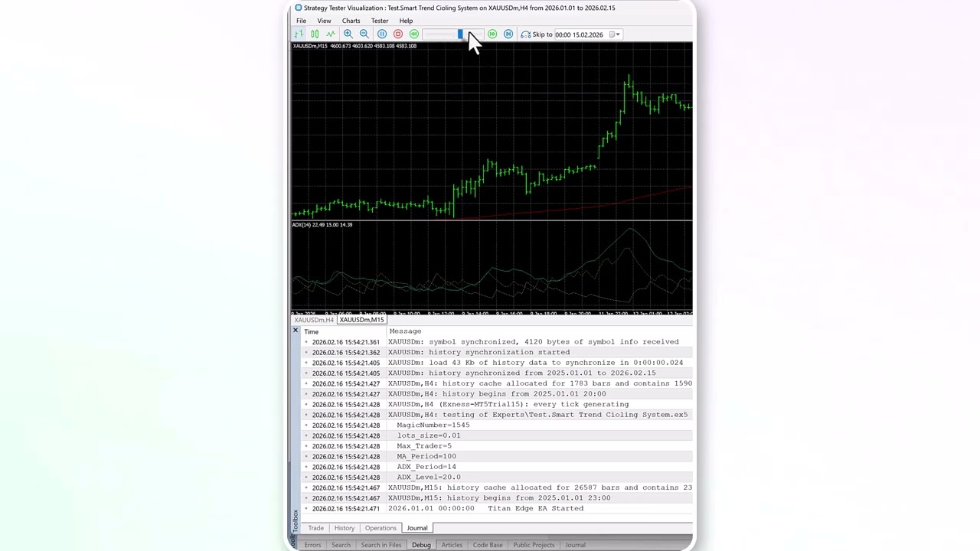Select log row 'Titan Edge EA Started'
The image size is (980, 551).
[498, 508]
